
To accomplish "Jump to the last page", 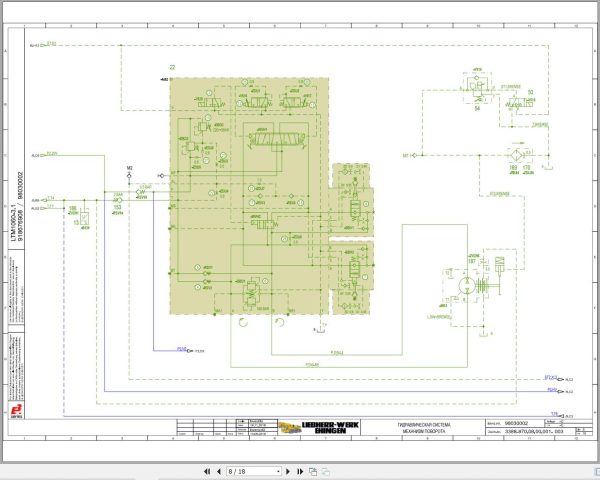I will pyautogui.click(x=300, y=472).
